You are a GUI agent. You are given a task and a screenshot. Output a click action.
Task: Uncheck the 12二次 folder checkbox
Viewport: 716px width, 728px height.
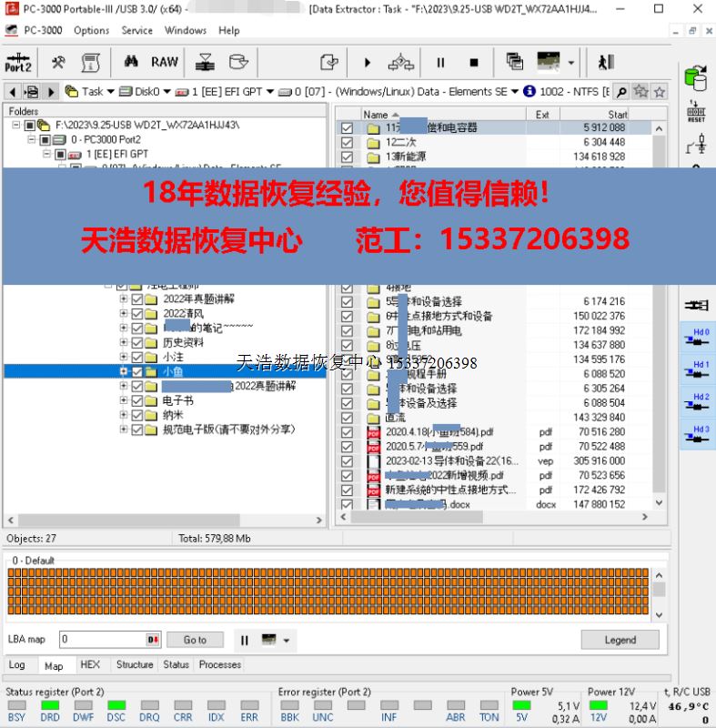(x=347, y=142)
